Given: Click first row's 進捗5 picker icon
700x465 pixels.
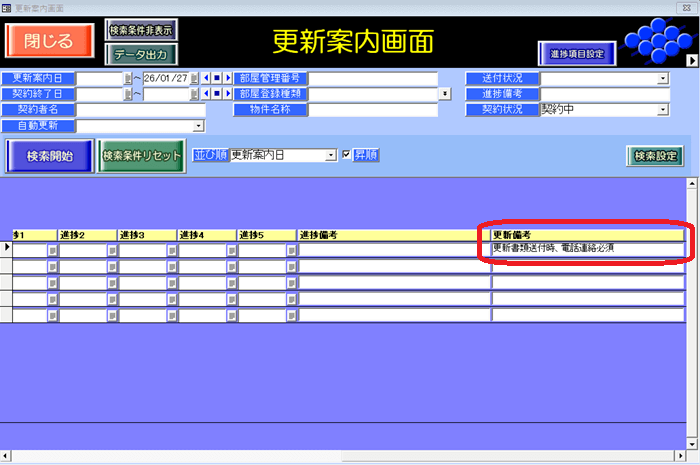Looking at the screenshot, I should (x=291, y=250).
